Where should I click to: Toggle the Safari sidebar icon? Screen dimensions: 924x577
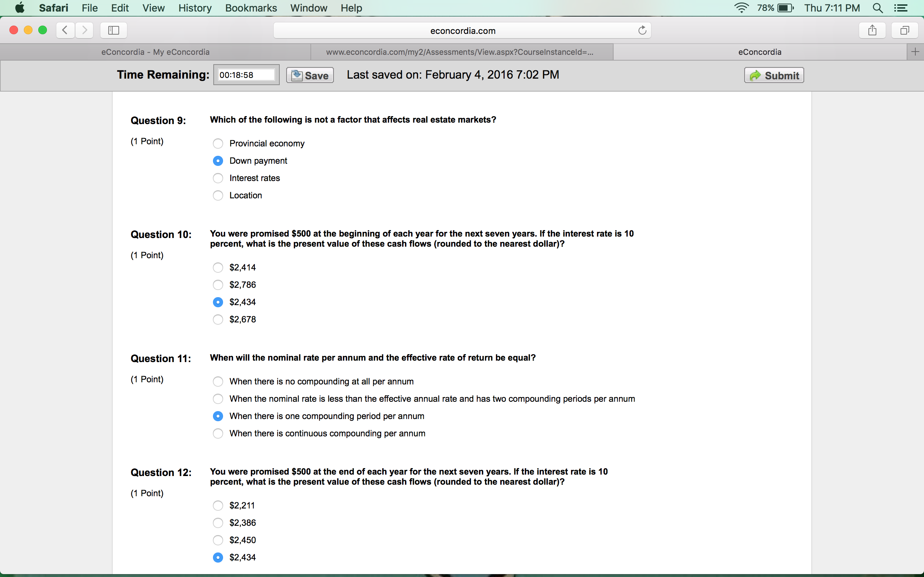click(x=113, y=30)
